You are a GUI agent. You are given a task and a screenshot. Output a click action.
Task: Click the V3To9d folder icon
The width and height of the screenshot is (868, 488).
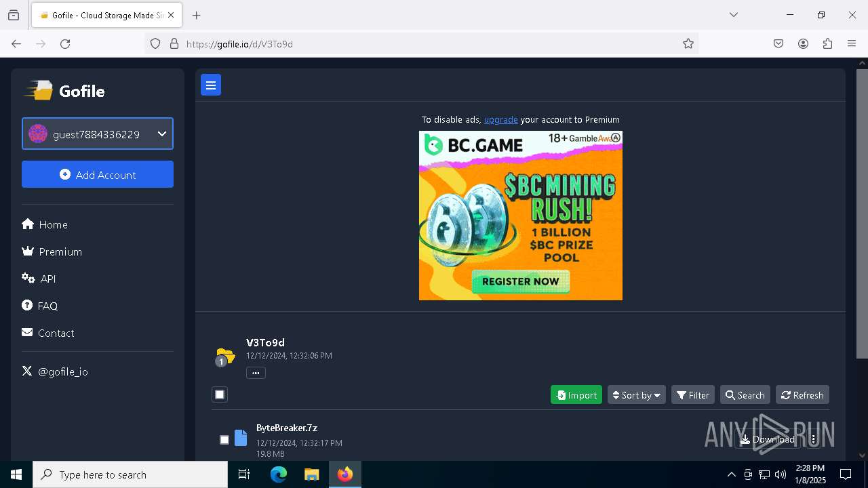pos(225,355)
